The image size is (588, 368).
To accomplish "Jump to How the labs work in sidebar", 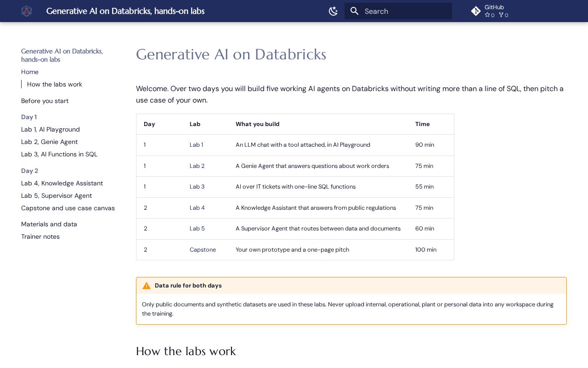I will click(55, 84).
